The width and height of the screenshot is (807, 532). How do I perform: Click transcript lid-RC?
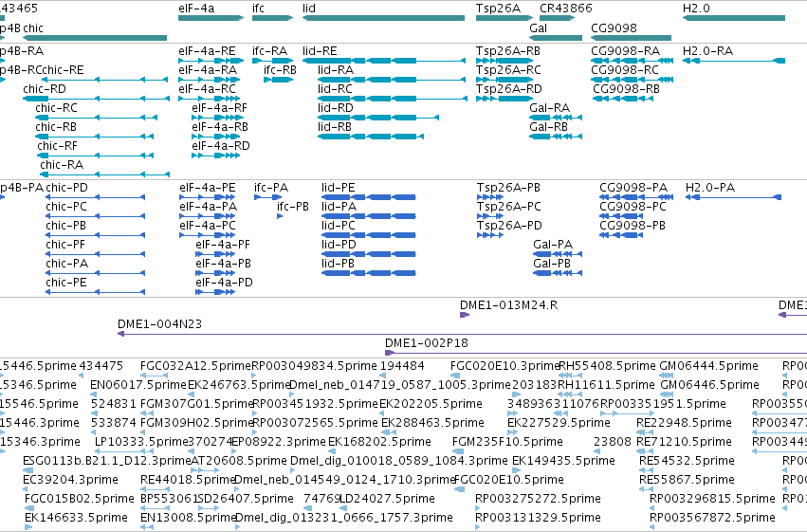(393, 99)
